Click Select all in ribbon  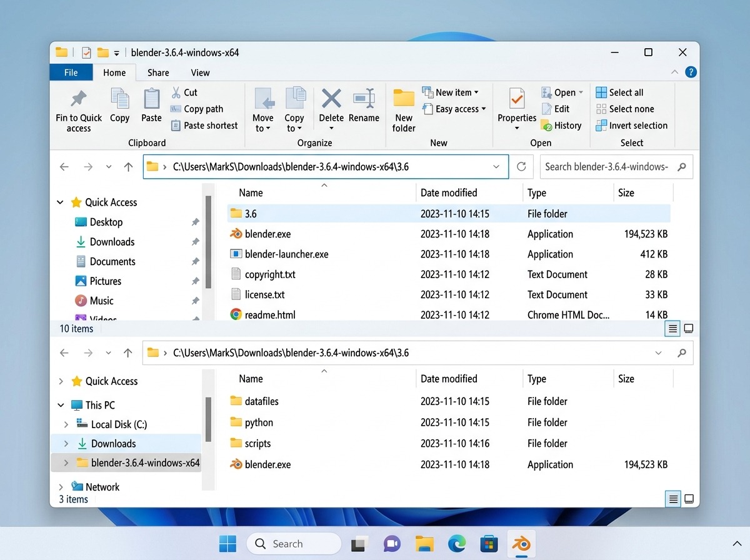tap(619, 92)
